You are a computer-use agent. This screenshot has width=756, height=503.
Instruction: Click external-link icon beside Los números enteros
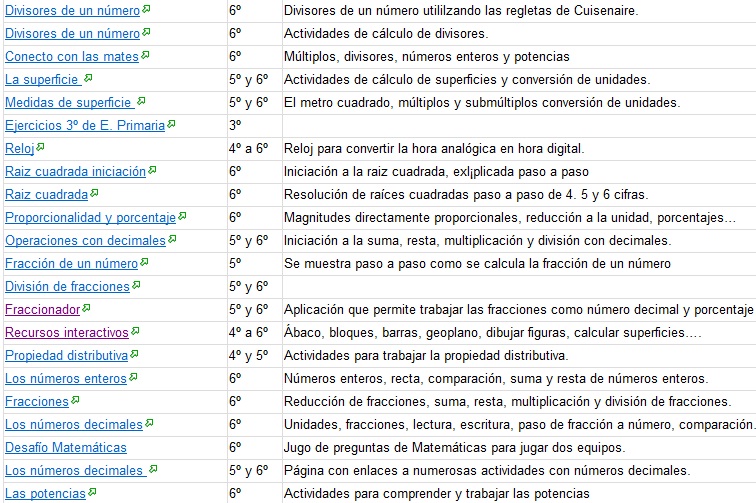click(134, 377)
